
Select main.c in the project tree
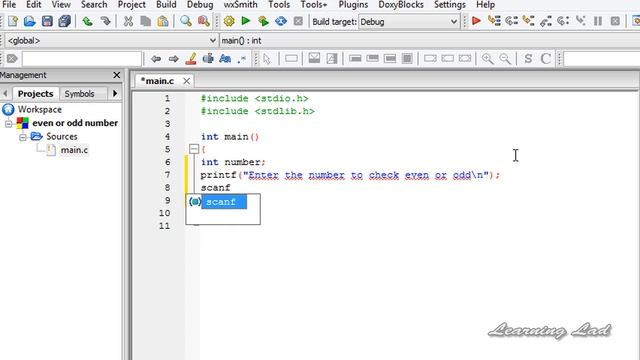tap(74, 150)
